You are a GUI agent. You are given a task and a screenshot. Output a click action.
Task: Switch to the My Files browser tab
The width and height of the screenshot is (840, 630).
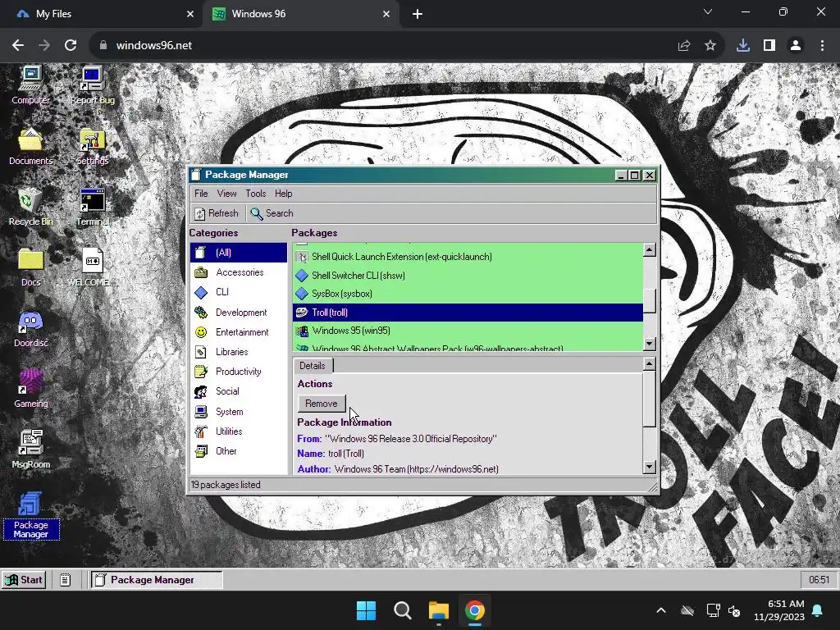click(101, 14)
